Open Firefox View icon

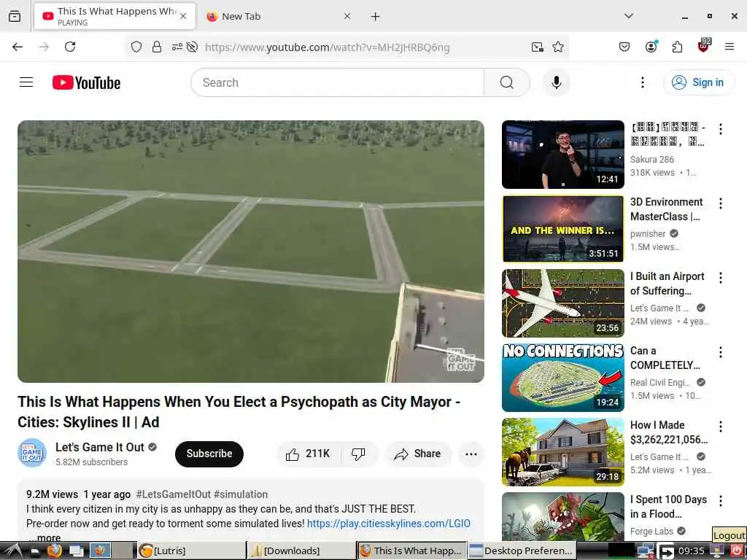(15, 16)
